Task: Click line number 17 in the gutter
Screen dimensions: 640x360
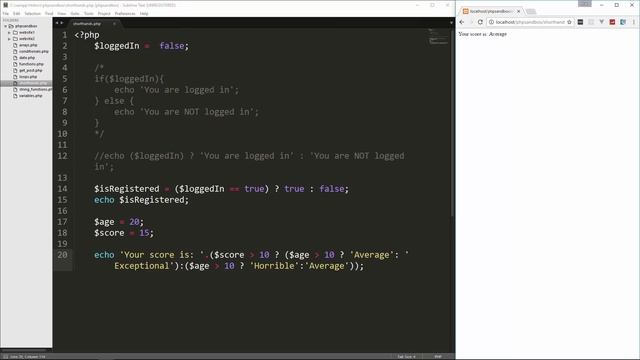Action: [62, 222]
